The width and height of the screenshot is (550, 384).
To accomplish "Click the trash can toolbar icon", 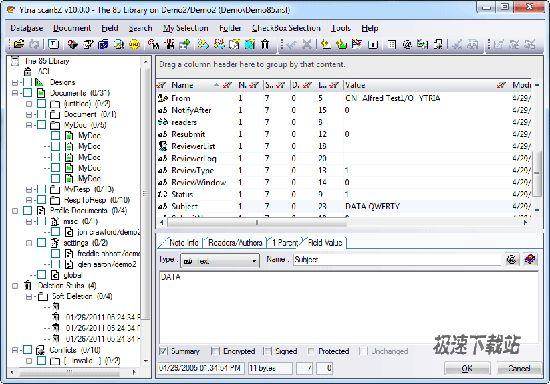I will (x=265, y=44).
